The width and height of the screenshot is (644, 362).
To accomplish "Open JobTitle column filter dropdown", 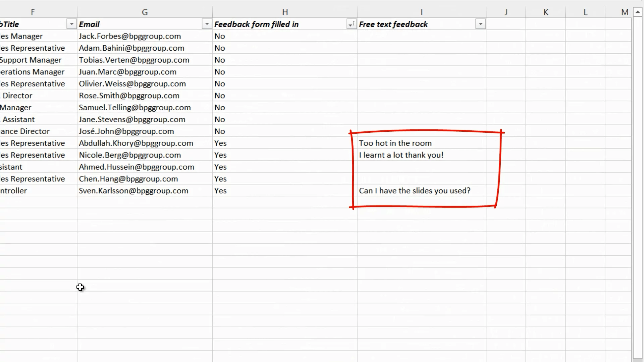I will 71,24.
